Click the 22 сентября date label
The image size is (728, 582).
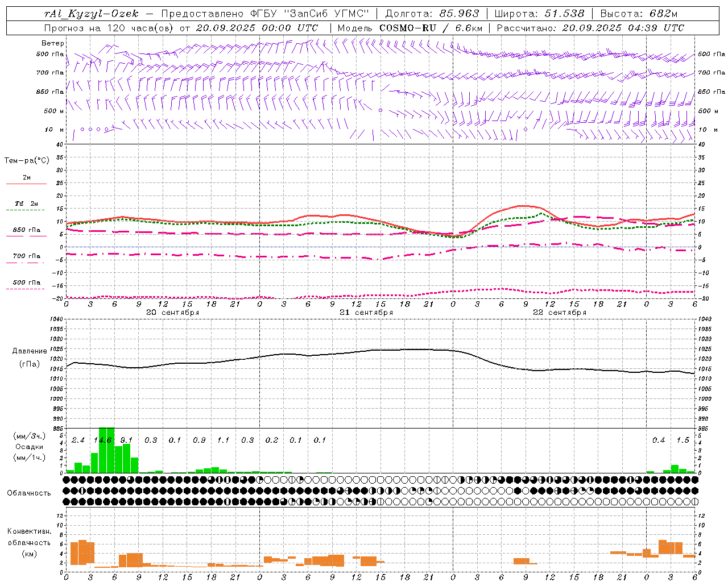560,313
